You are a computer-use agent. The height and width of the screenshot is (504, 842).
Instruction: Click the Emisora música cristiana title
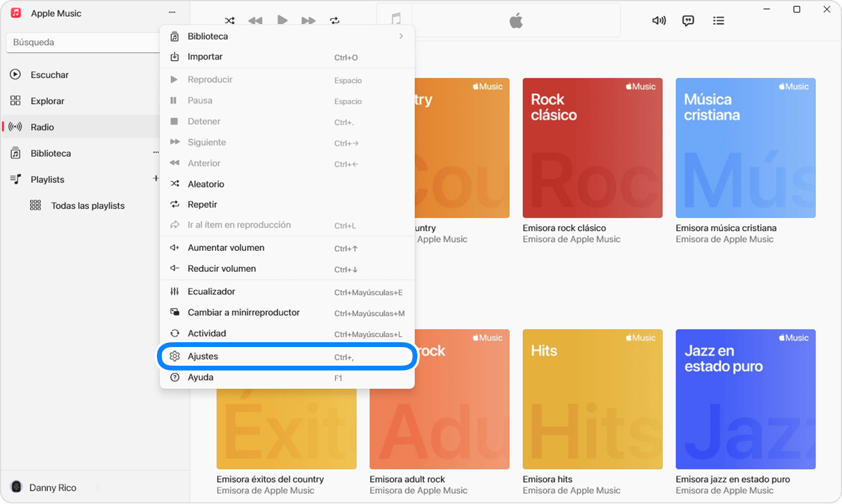[x=726, y=228]
